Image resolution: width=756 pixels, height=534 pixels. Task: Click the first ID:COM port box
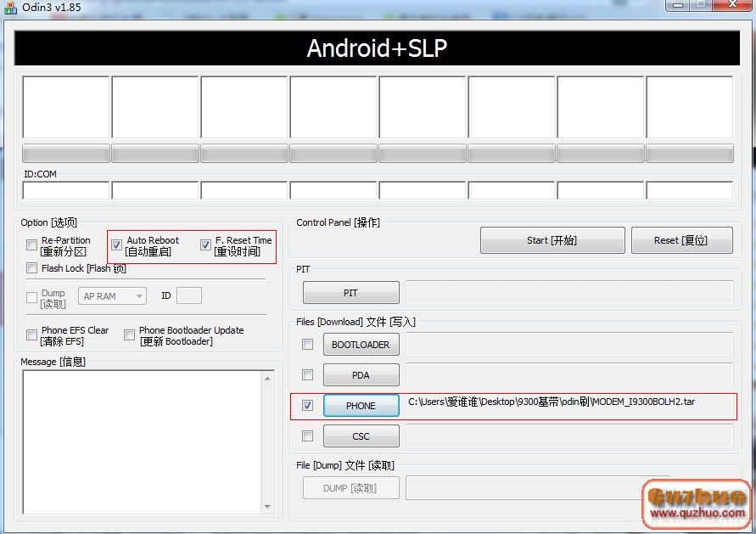66,190
